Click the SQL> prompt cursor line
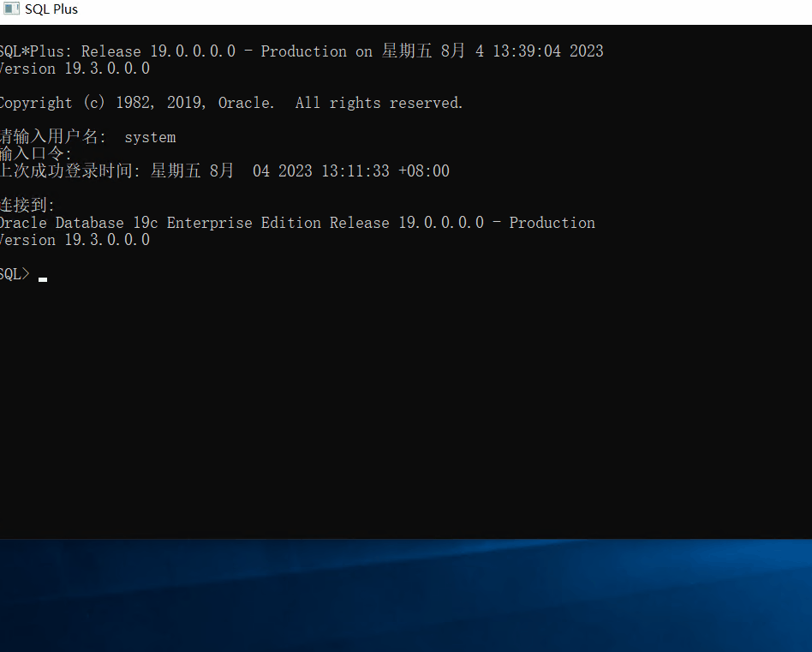The height and width of the screenshot is (652, 812). point(23,274)
